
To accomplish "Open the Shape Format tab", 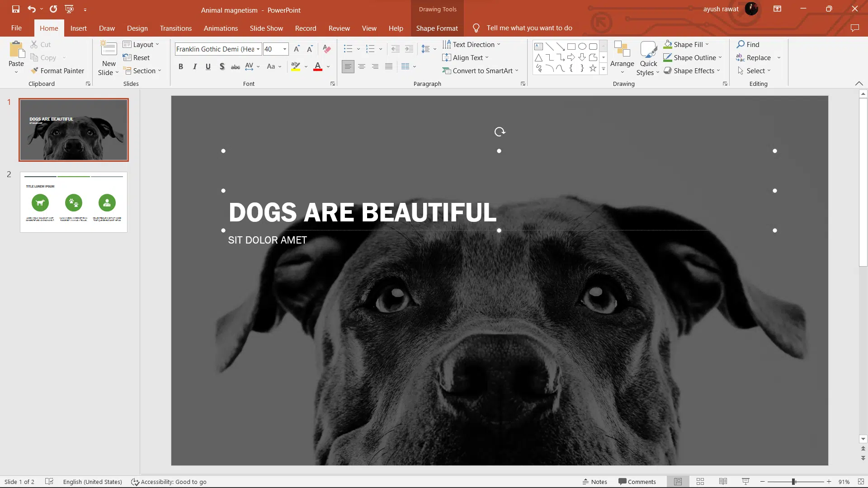I will click(437, 28).
